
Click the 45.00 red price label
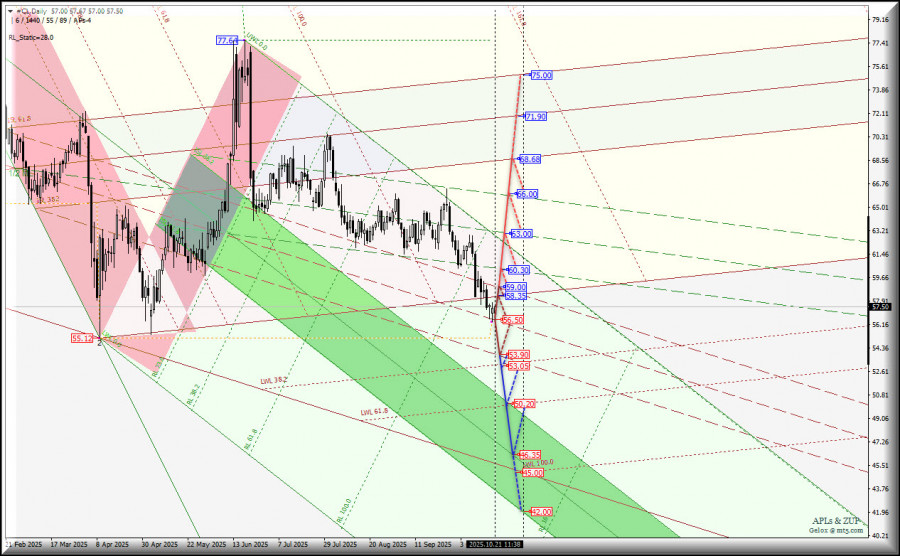click(x=533, y=473)
